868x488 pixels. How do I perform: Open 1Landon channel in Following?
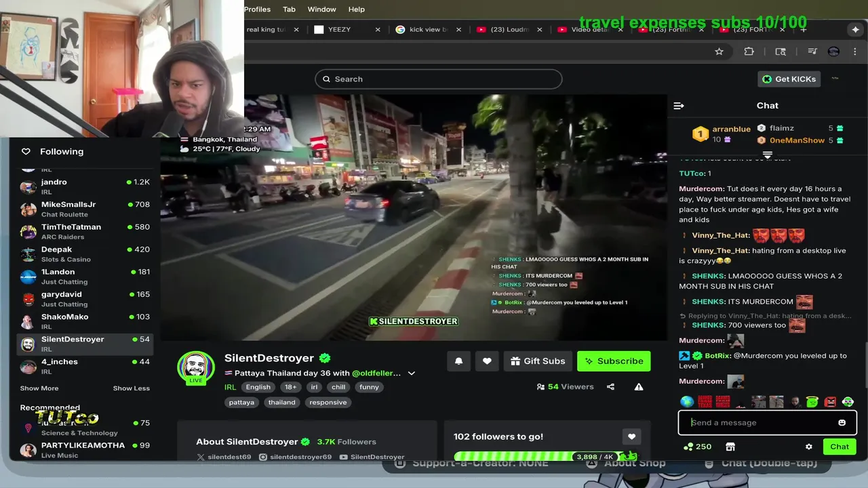[x=85, y=276]
